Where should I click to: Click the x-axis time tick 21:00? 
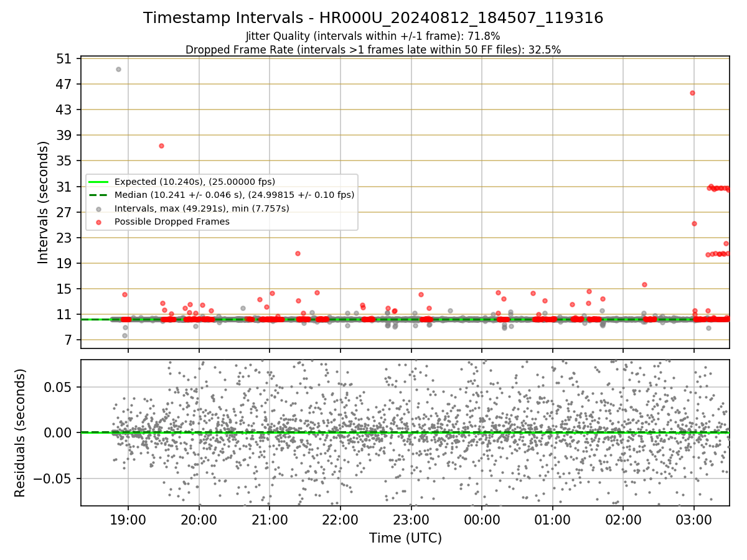click(270, 520)
